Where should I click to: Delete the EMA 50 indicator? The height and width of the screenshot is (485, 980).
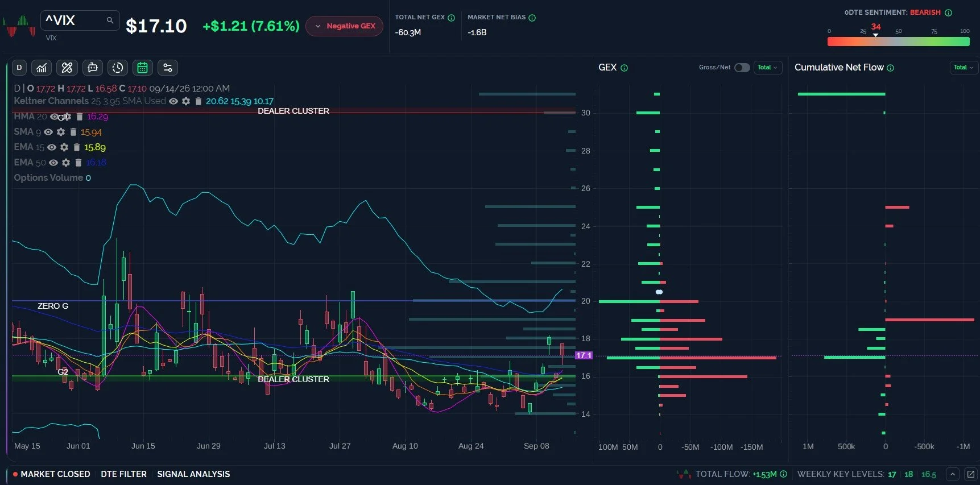click(78, 163)
